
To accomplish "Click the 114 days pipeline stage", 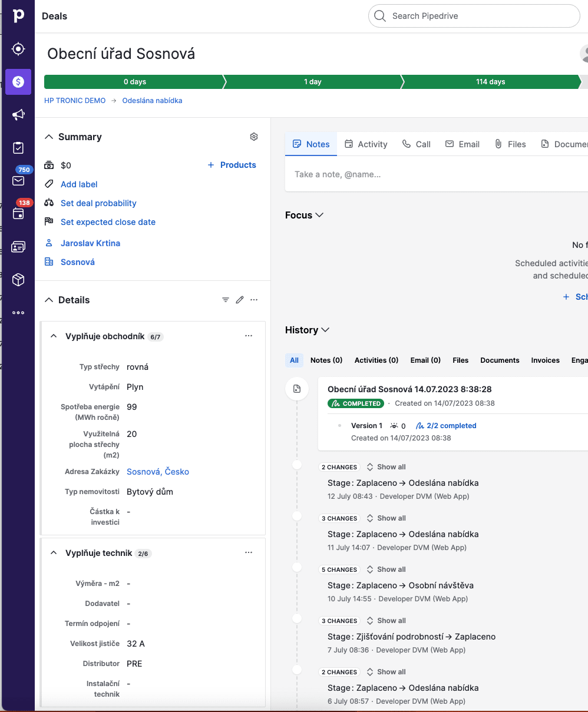I will [x=490, y=82].
